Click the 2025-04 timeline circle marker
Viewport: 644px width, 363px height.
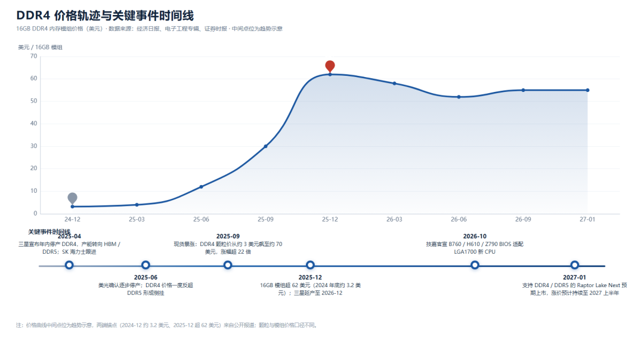(x=69, y=265)
